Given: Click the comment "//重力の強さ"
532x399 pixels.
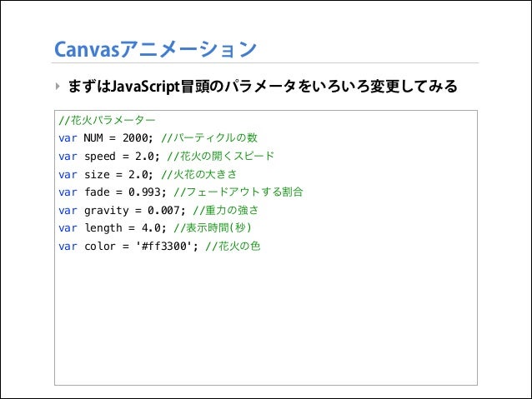Looking at the screenshot, I should (x=226, y=210).
